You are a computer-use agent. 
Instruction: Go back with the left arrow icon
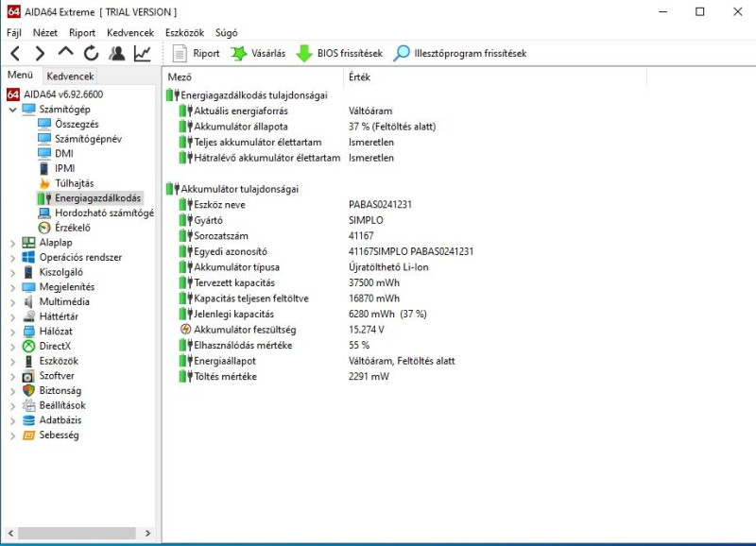pos(15,53)
